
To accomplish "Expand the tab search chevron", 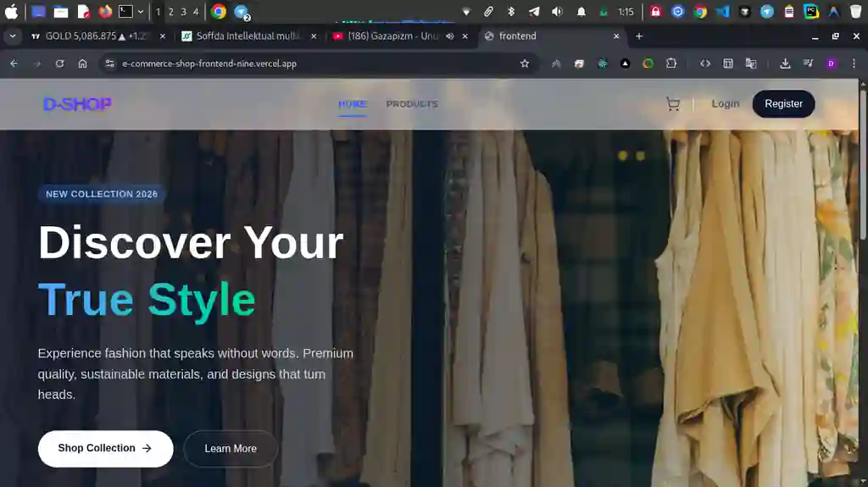I will click(13, 36).
